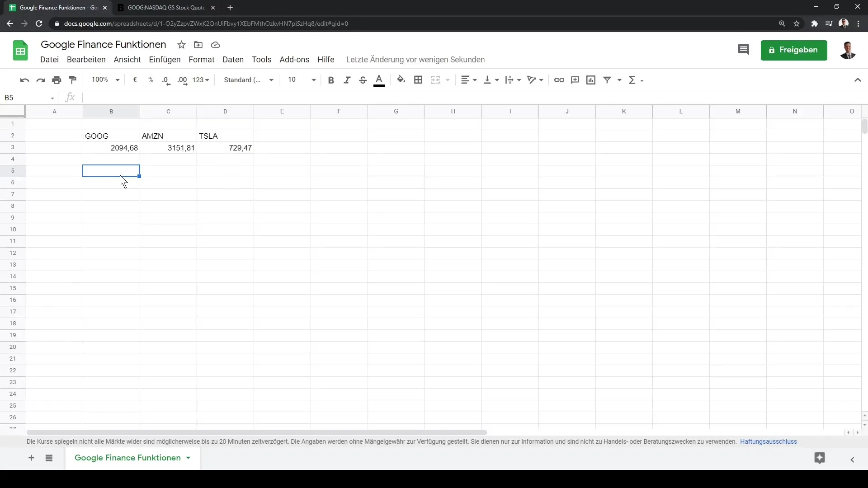Format as percent icon
This screenshot has height=488, width=868.
[x=151, y=80]
